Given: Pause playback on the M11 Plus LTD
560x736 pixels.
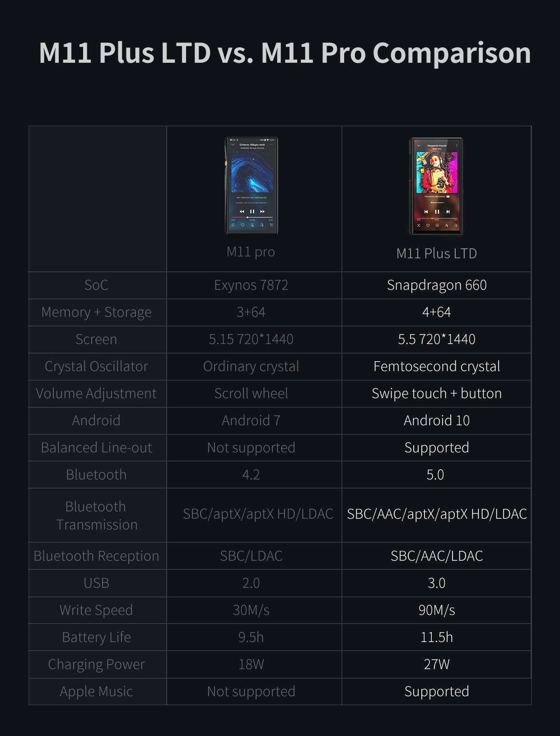Looking at the screenshot, I should (437, 211).
